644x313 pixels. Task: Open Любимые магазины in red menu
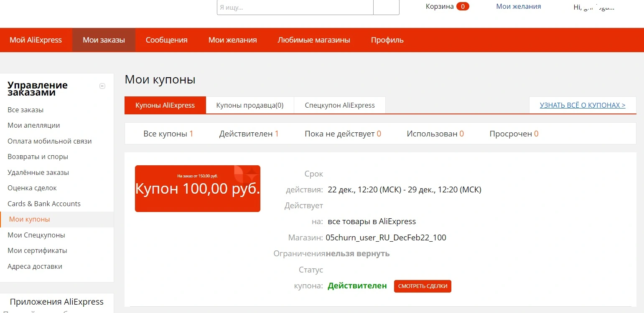[314, 40]
